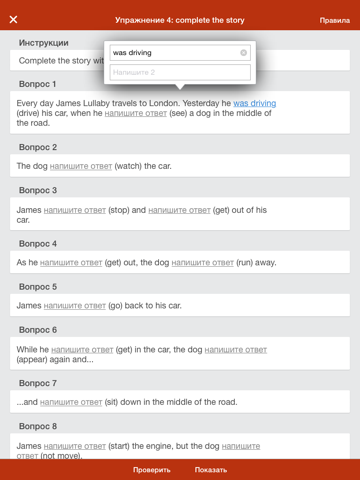Open the answer blank before (start) the engine
360x480 pixels.
pyautogui.click(x=75, y=446)
